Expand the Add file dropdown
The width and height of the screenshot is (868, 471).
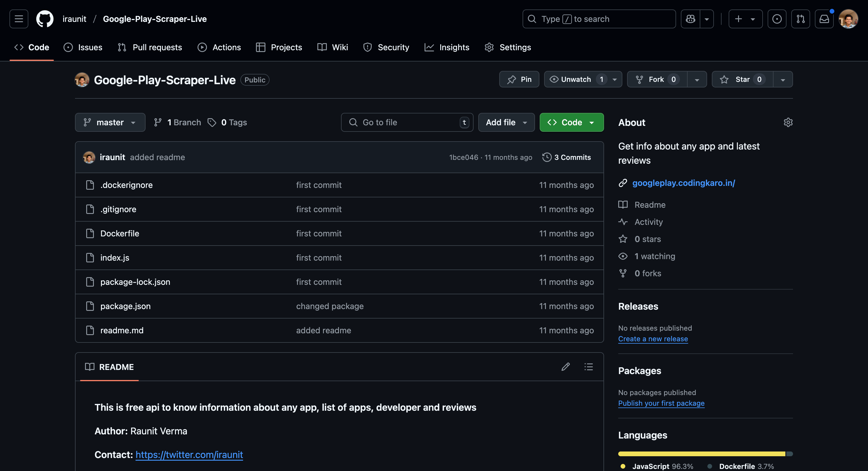click(506, 122)
